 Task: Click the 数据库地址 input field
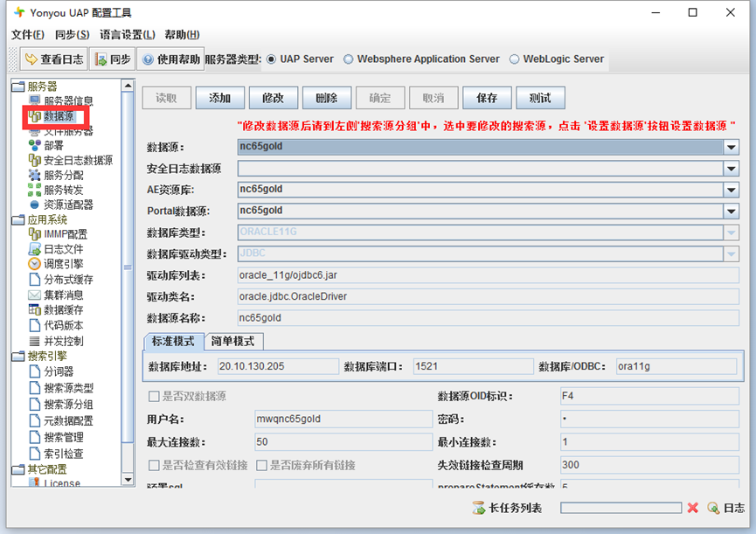[278, 366]
